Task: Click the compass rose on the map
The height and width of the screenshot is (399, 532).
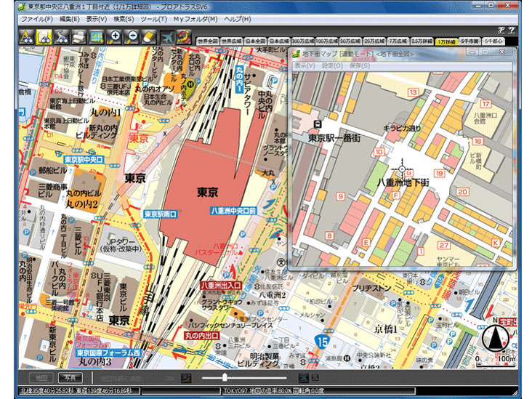Action: [496, 338]
